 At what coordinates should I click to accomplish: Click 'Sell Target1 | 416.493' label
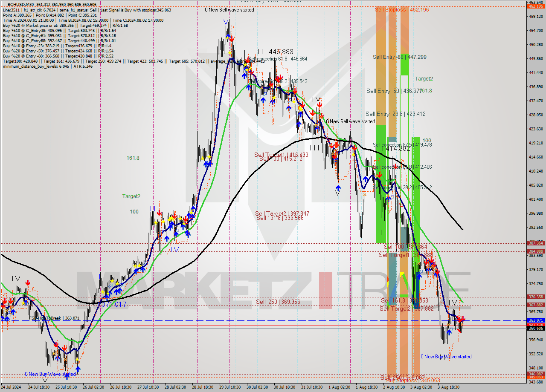click(281, 155)
